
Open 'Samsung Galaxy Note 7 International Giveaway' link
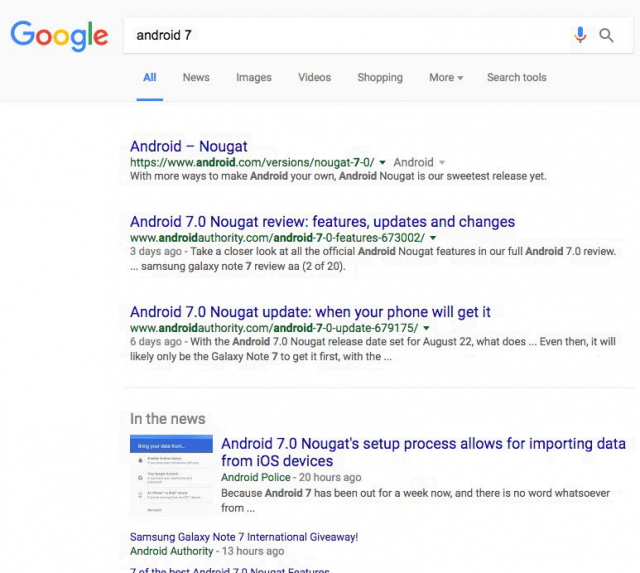244,537
